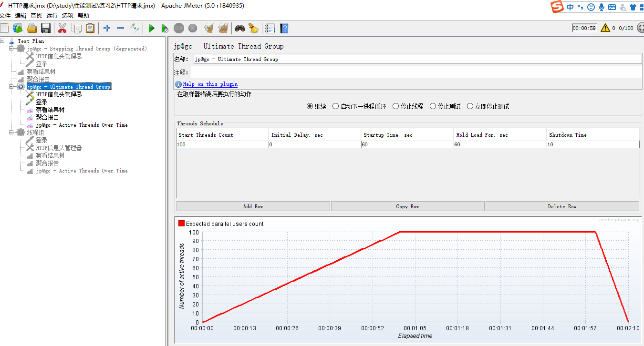Click the Cut scissors icon

pyautogui.click(x=62, y=28)
